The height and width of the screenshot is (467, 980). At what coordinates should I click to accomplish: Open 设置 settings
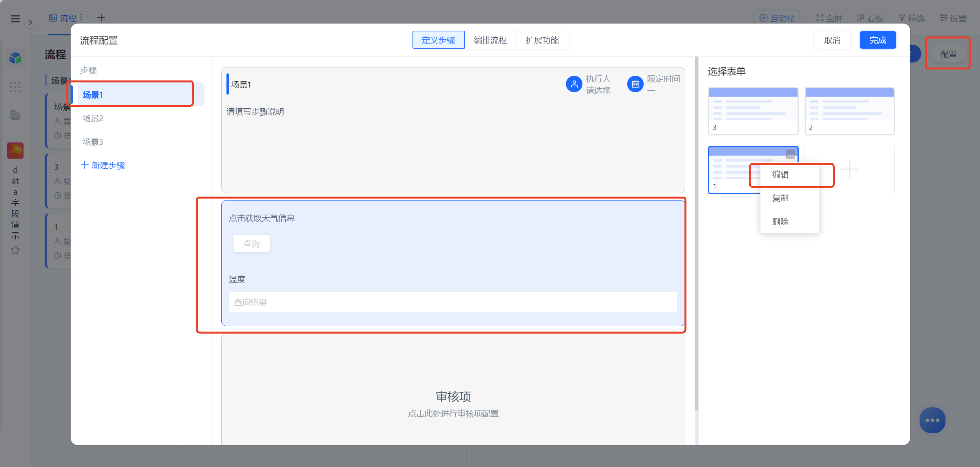tap(953, 18)
